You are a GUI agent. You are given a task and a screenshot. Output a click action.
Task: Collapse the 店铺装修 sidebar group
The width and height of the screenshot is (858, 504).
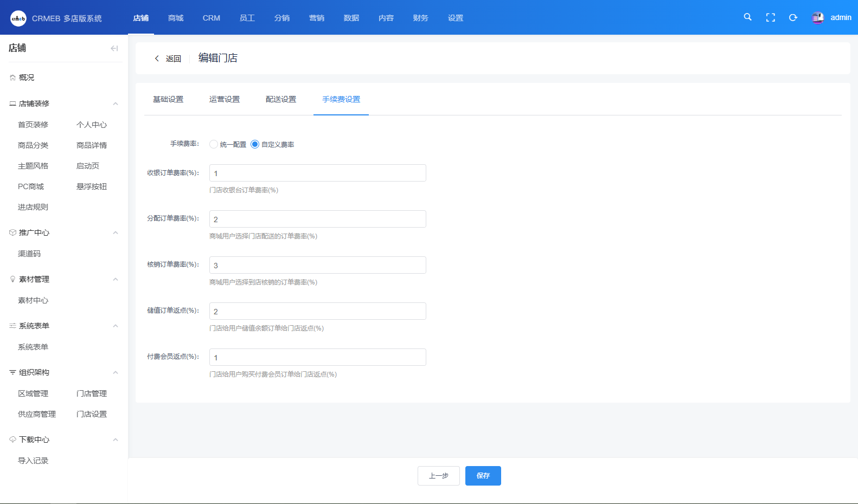115,104
